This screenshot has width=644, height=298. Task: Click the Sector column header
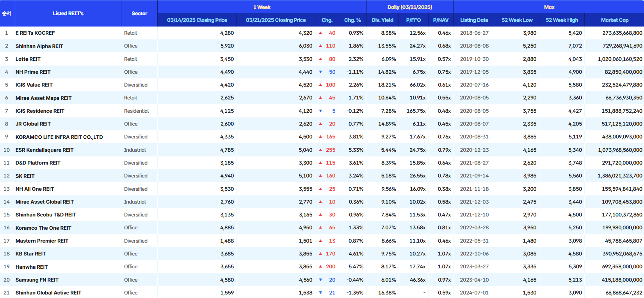click(139, 13)
